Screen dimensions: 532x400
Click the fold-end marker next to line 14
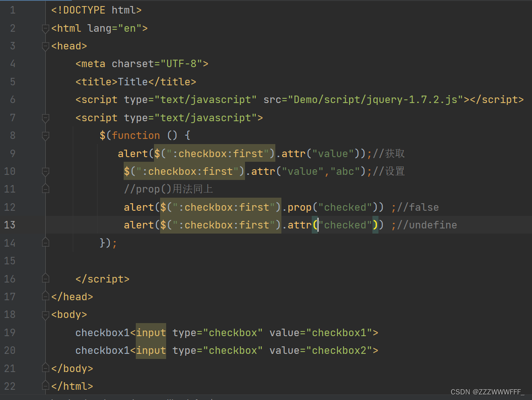tap(45, 242)
